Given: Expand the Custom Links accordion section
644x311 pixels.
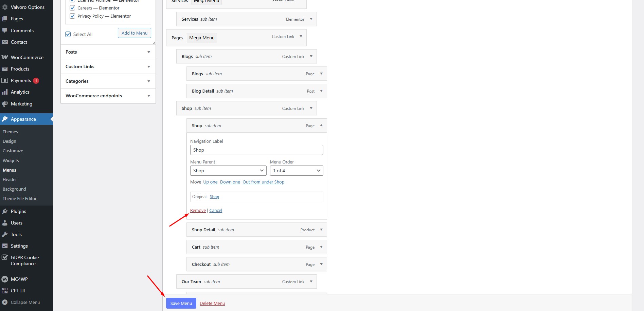Looking at the screenshot, I should [108, 66].
